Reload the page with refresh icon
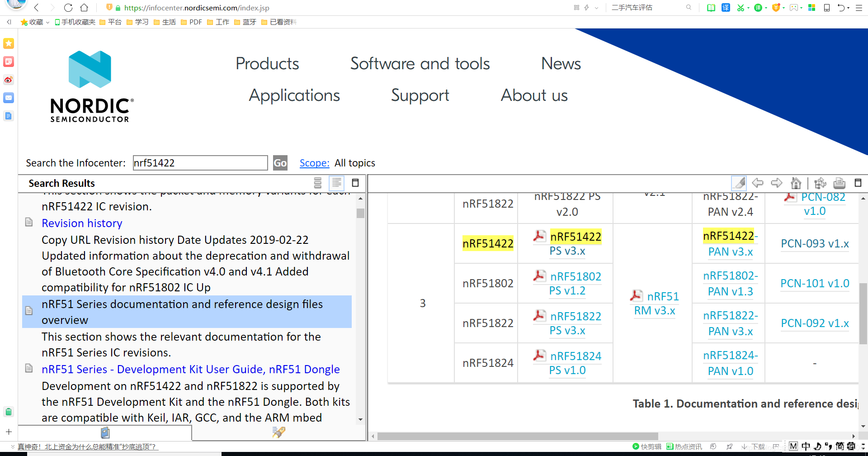Viewport: 868px width, 456px height. 68,8
